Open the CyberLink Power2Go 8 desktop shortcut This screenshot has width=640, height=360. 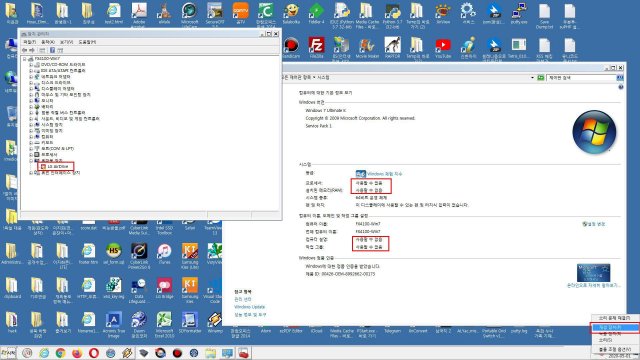pos(139,256)
